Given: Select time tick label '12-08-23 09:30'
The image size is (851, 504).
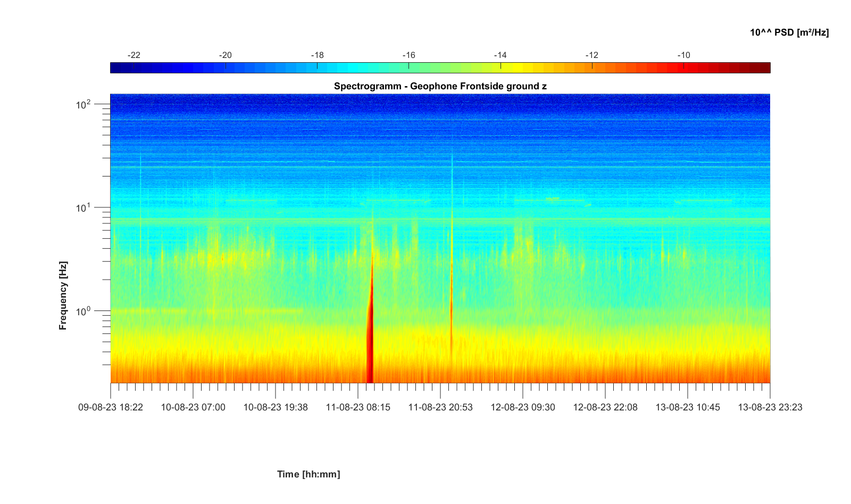Looking at the screenshot, I should pyautogui.click(x=523, y=407).
